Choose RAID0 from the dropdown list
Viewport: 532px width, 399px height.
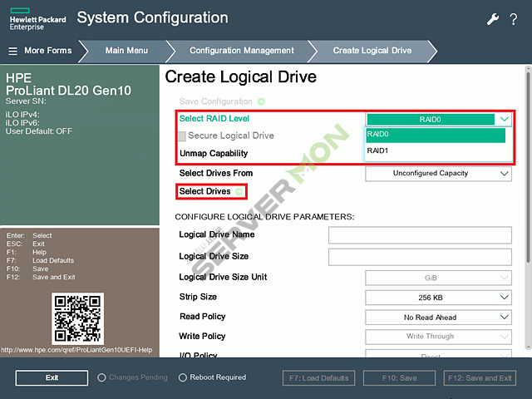(x=436, y=135)
